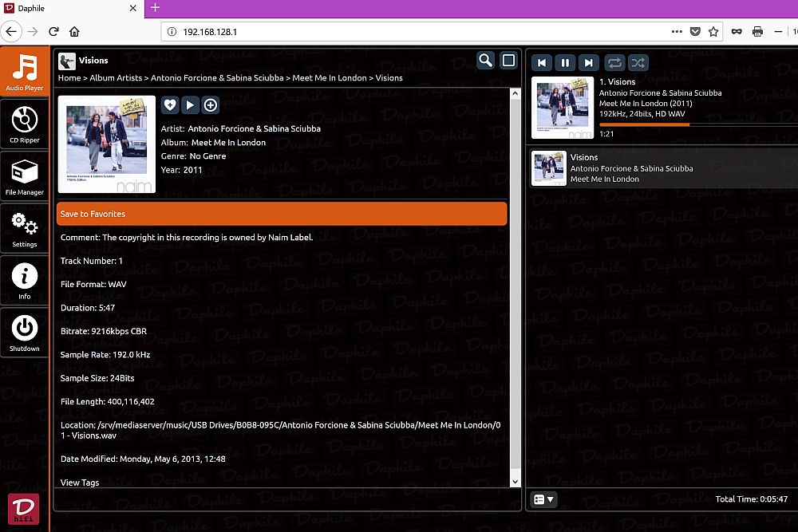This screenshot has width=798, height=532.
Task: Click the site information icon
Action: click(172, 32)
